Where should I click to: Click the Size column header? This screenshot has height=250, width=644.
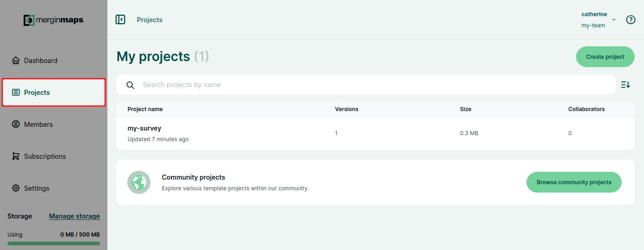click(x=466, y=109)
